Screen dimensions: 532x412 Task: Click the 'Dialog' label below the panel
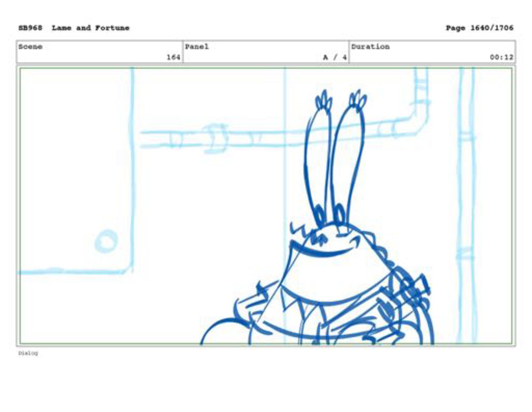[28, 353]
